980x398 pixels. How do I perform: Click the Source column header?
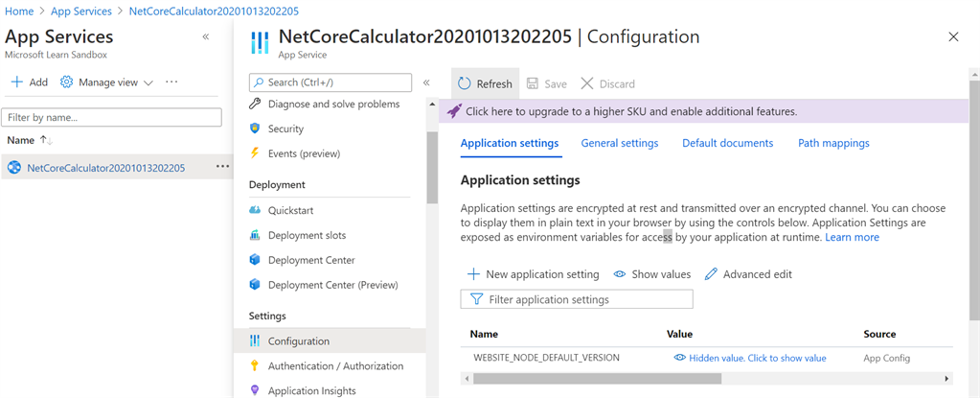879,334
